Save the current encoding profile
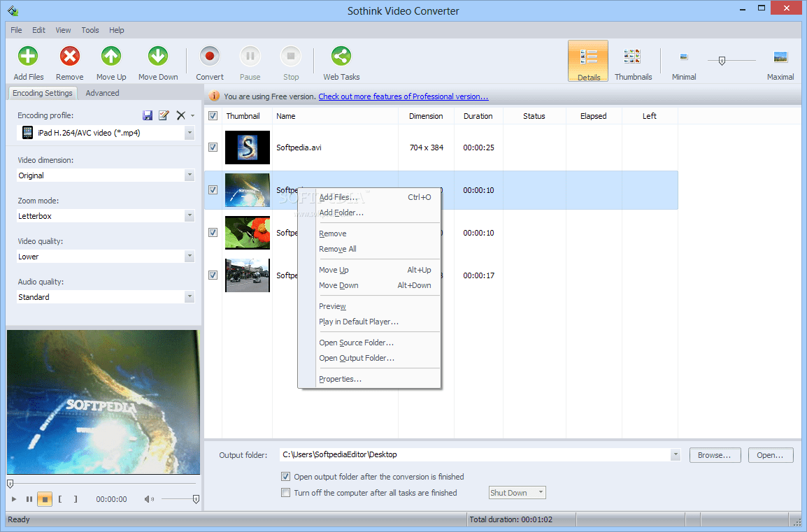This screenshot has height=532, width=807. (148, 115)
